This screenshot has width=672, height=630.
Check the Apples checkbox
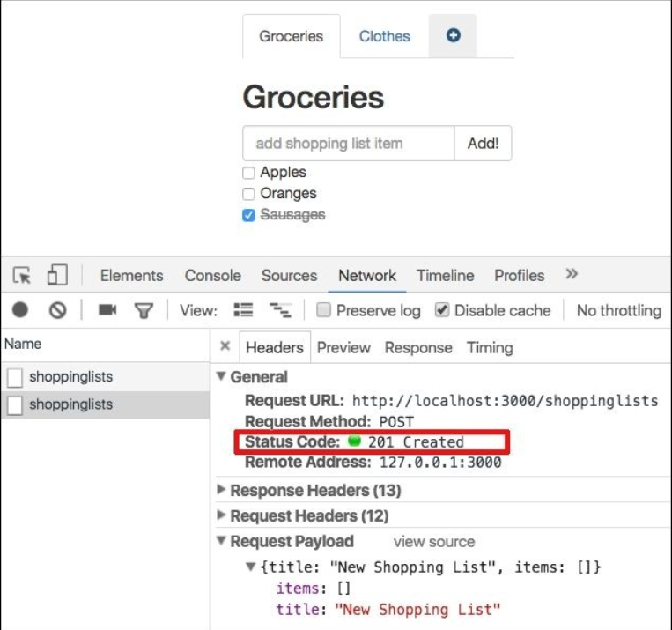tap(249, 173)
